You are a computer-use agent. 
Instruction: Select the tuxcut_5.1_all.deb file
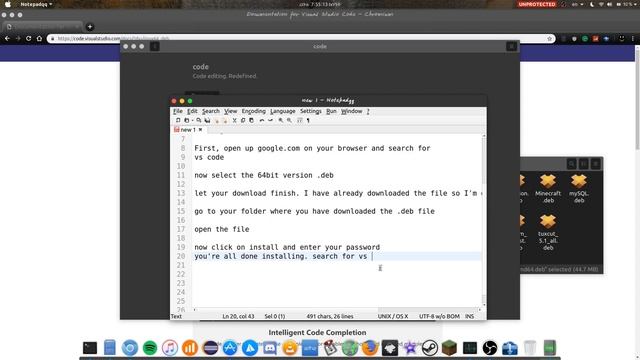click(x=548, y=232)
